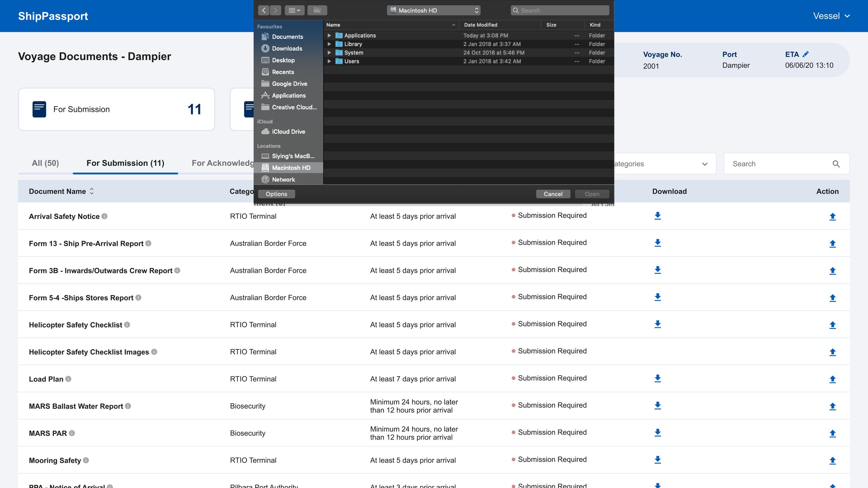868x488 pixels.
Task: Open Downloads in file dialog sidebar
Action: click(288, 49)
